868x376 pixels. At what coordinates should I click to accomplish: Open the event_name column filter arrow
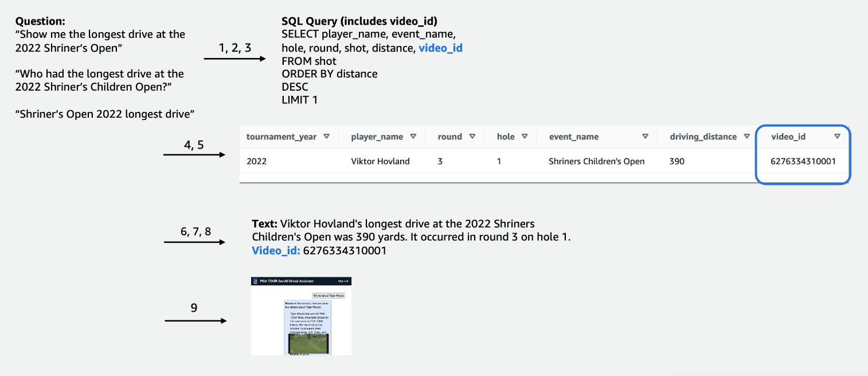(645, 137)
